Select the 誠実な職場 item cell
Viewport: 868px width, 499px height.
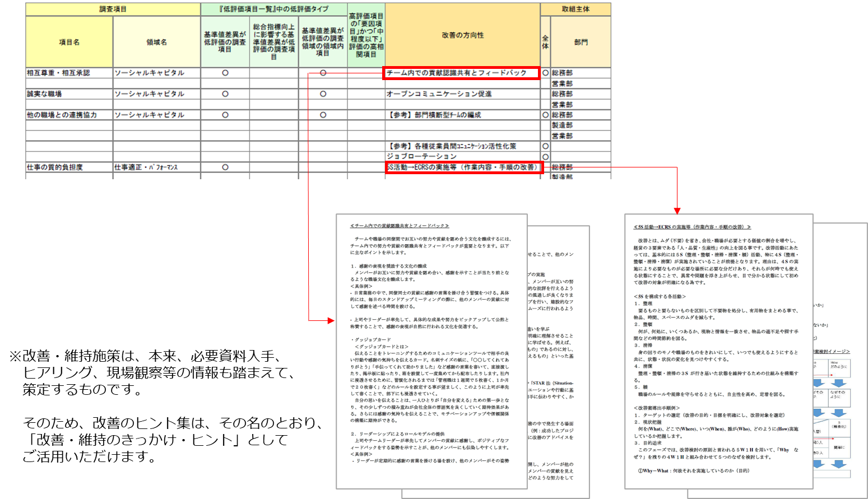click(x=69, y=94)
